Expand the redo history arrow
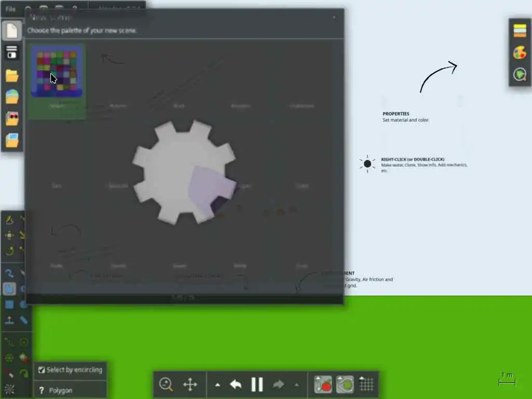The height and width of the screenshot is (399, 532). (x=297, y=385)
